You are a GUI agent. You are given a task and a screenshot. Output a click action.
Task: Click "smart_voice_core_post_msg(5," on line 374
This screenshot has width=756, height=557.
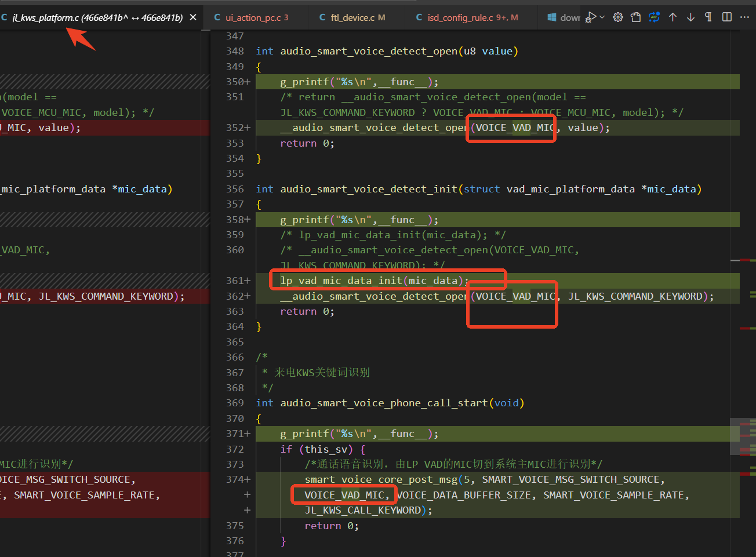click(390, 479)
